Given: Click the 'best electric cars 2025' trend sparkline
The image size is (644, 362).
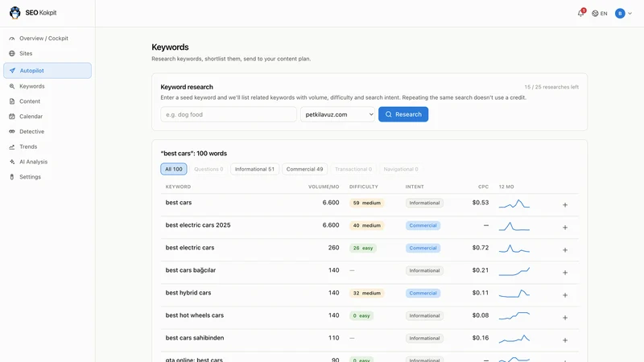Looking at the screenshot, I should [x=514, y=226].
